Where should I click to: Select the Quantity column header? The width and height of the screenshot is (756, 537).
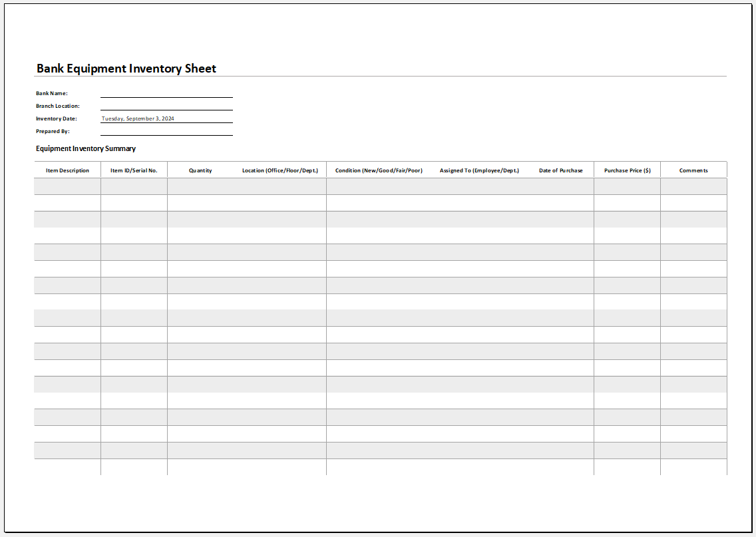[201, 170]
